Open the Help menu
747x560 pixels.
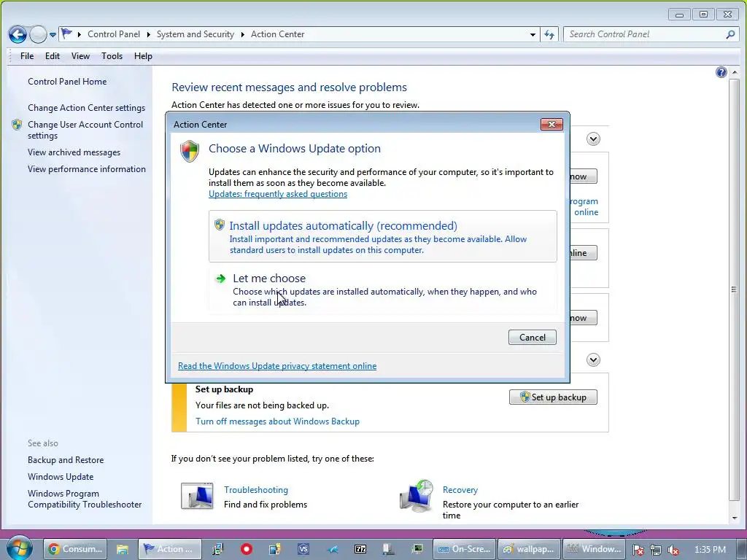143,56
